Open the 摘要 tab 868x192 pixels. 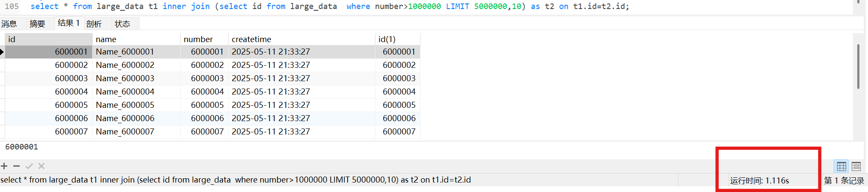click(x=37, y=24)
